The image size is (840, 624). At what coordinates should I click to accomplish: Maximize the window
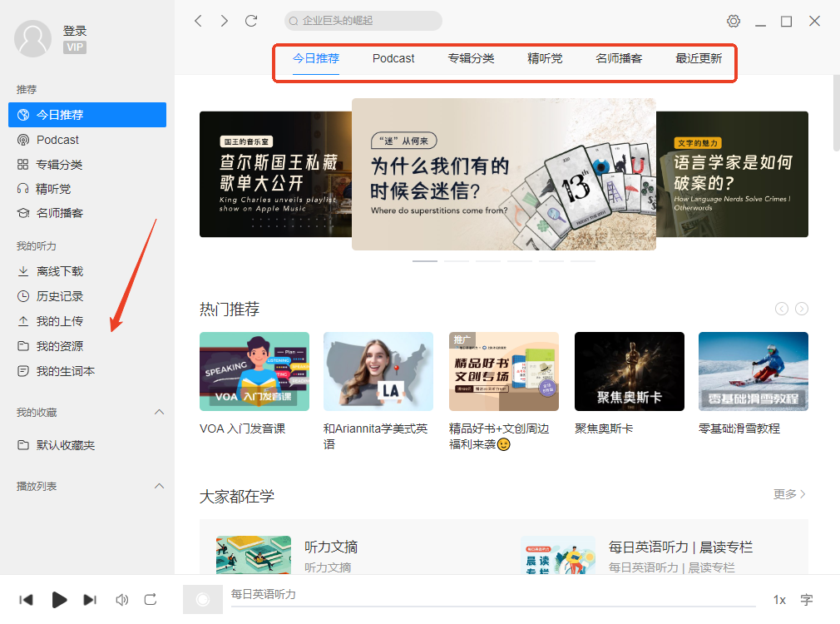786,21
